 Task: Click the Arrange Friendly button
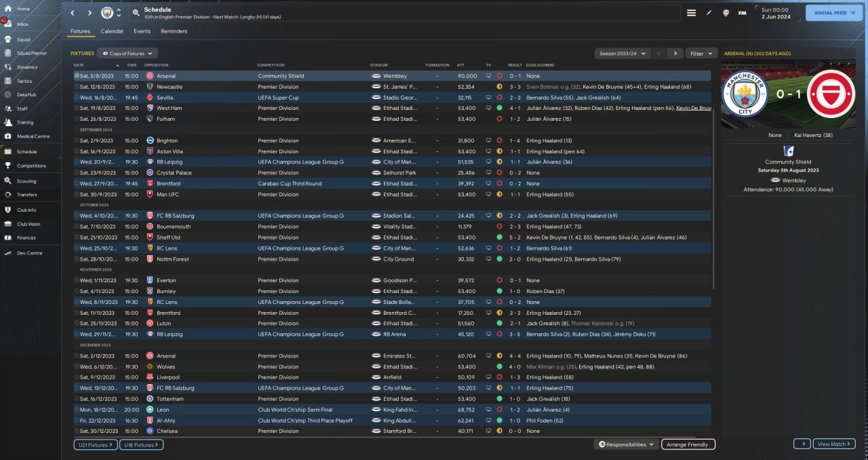tap(688, 444)
